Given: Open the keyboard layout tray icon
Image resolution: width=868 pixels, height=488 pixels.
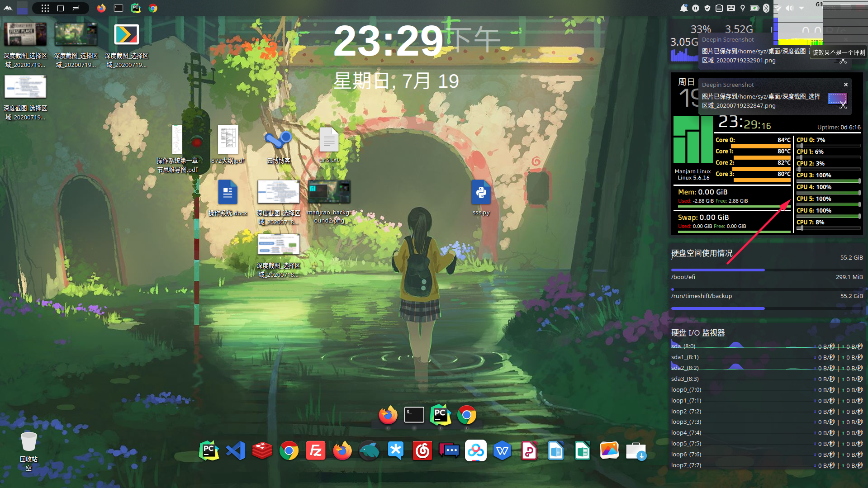Looking at the screenshot, I should 731,8.
